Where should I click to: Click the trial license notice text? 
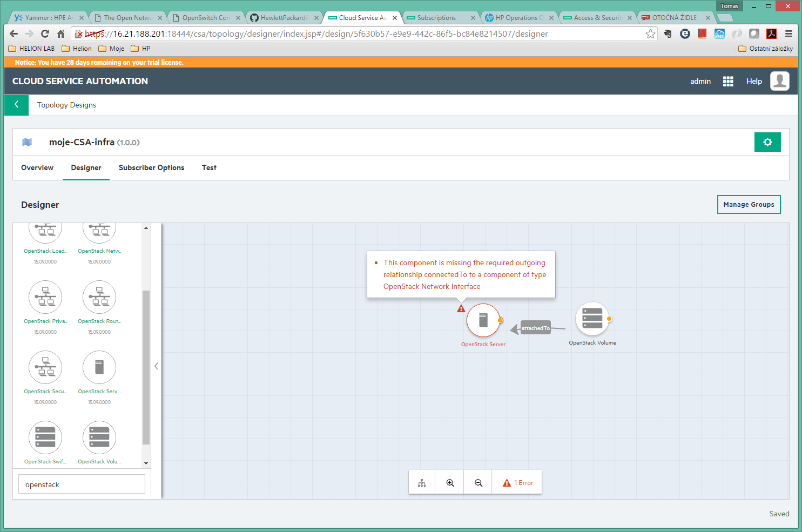99,62
